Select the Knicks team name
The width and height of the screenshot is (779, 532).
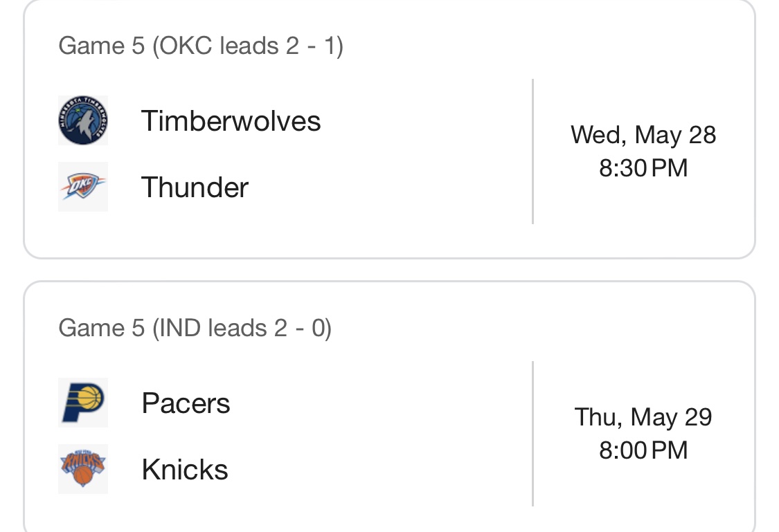coord(185,470)
